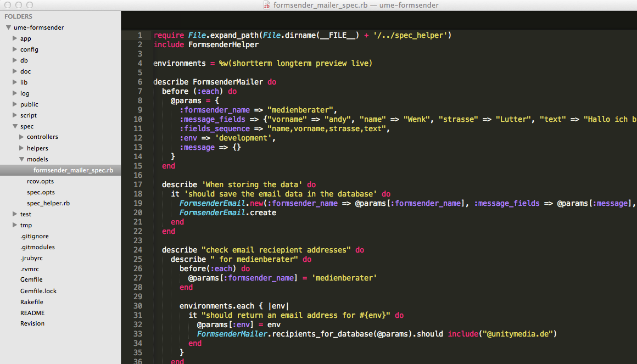Open the Rakefile in the sidebar
The width and height of the screenshot is (637, 364).
point(31,301)
